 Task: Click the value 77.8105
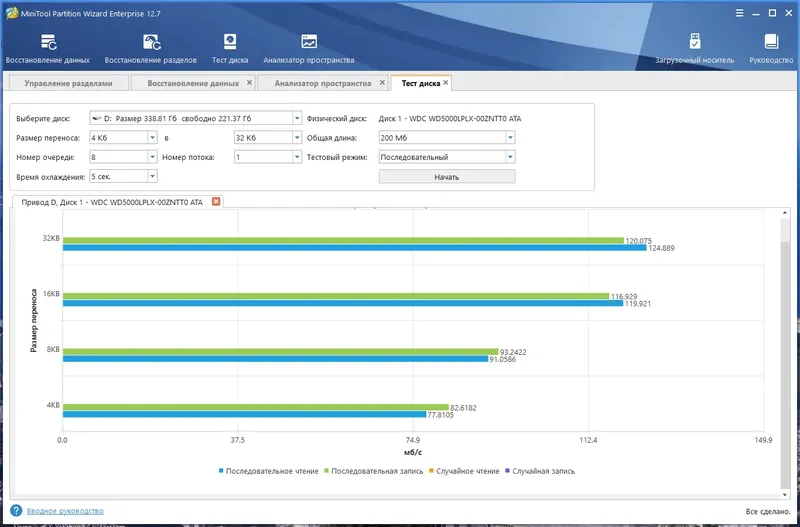tap(440, 415)
